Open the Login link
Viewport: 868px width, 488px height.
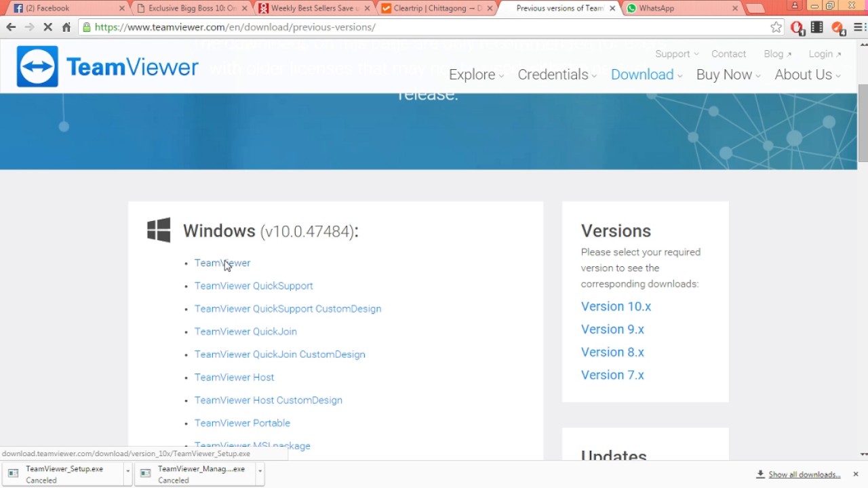pos(825,54)
